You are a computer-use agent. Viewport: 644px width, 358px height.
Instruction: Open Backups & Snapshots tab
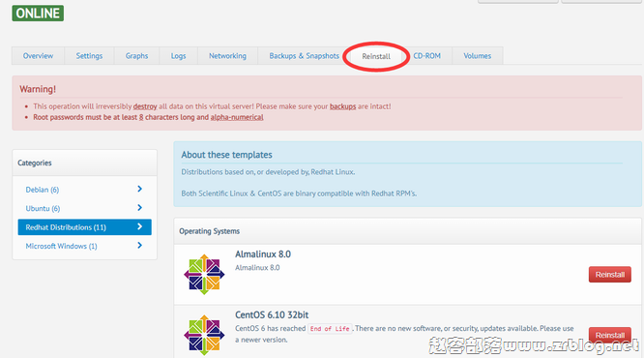304,56
